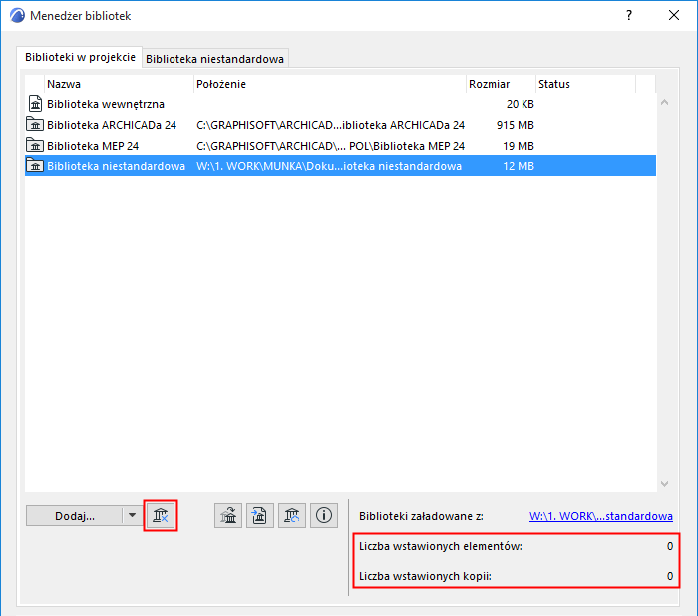Image resolution: width=698 pixels, height=616 pixels.
Task: Click the folder icon of Biblioteka ARCHICADa 24
Action: [35, 125]
